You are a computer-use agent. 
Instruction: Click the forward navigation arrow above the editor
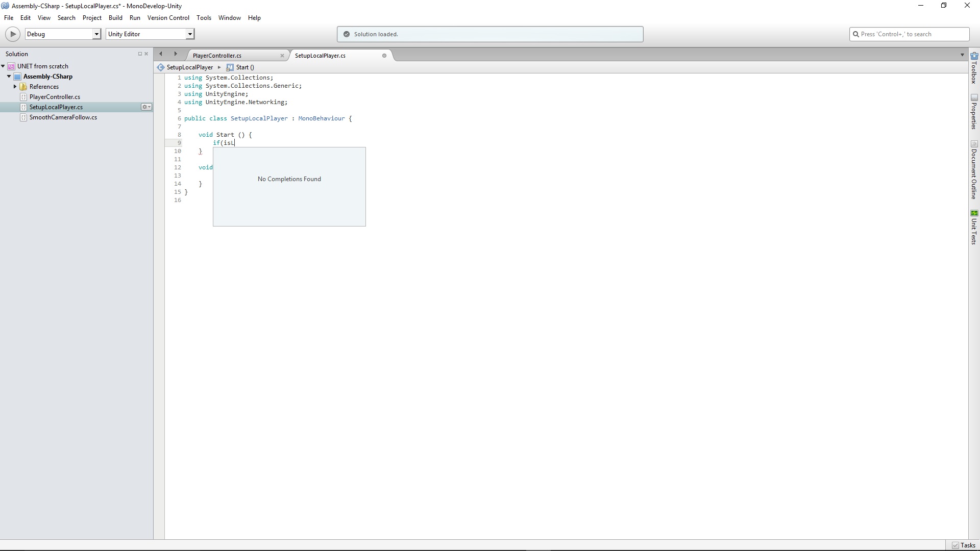[175, 54]
